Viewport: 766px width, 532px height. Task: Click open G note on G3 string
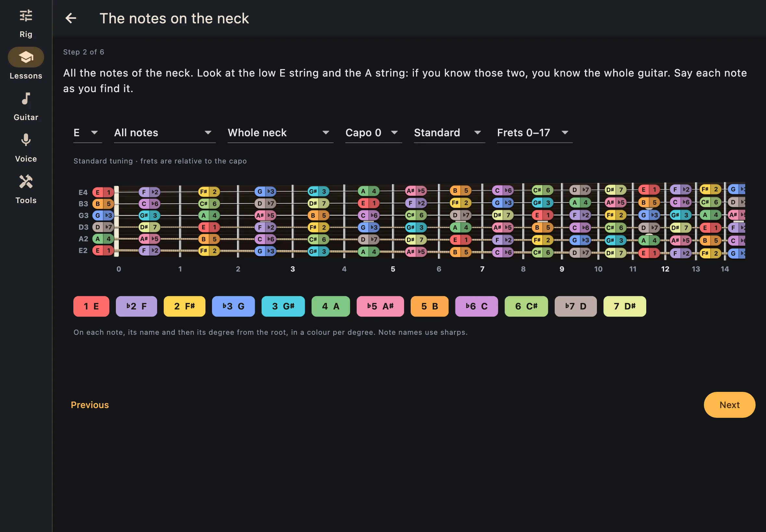(x=103, y=215)
